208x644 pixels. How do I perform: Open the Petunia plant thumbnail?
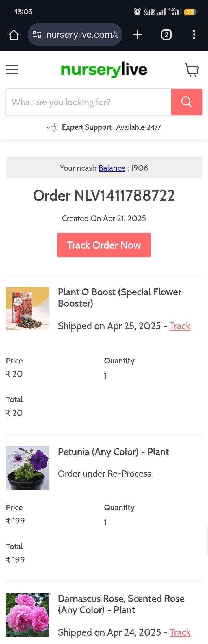click(x=27, y=468)
